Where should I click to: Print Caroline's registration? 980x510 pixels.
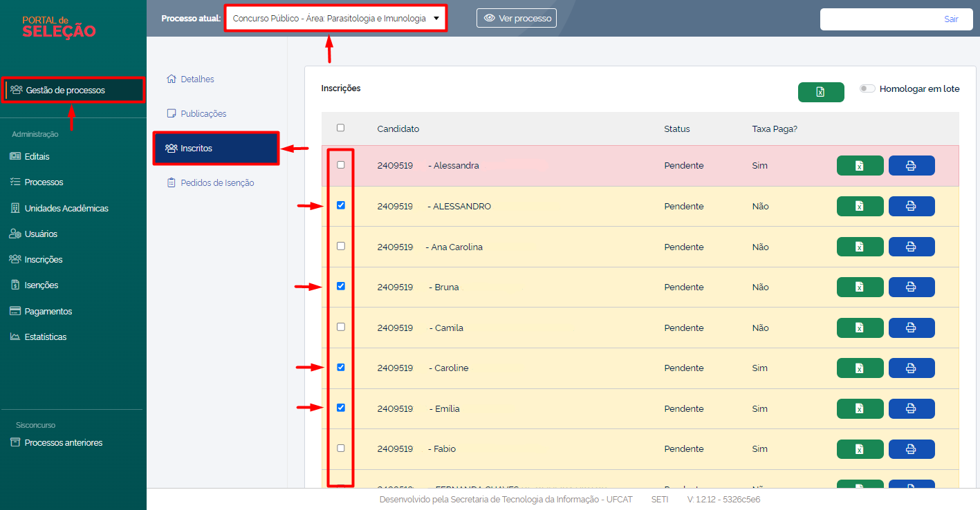(x=912, y=368)
